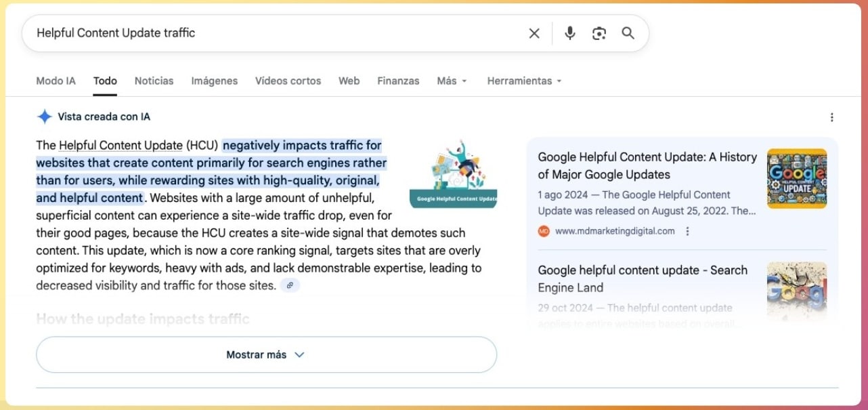Open AI overview three-dot options menu
This screenshot has width=868, height=410.
(831, 117)
